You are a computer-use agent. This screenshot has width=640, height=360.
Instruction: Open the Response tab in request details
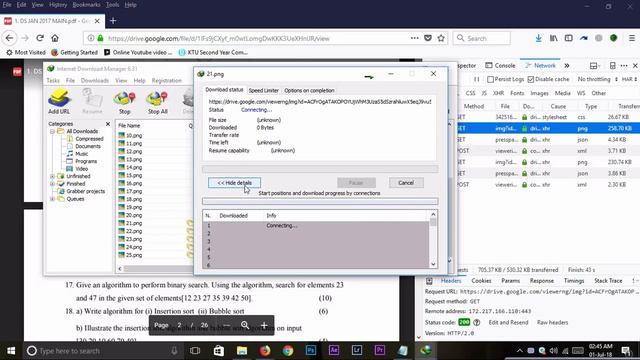click(x=542, y=281)
